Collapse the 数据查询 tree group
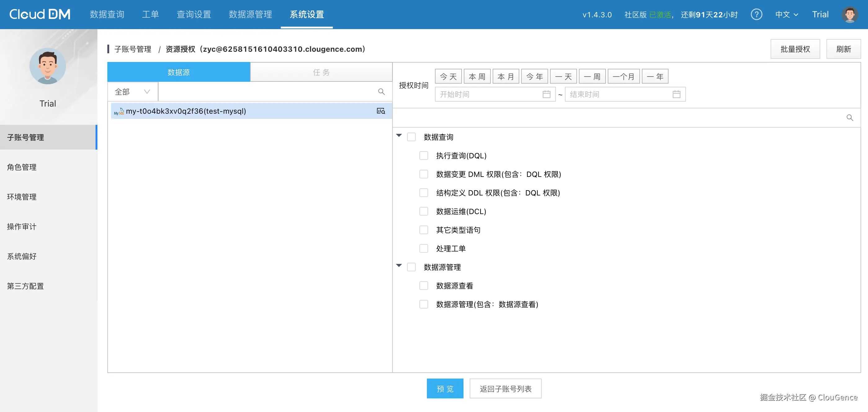Image resolution: width=868 pixels, height=412 pixels. [399, 136]
